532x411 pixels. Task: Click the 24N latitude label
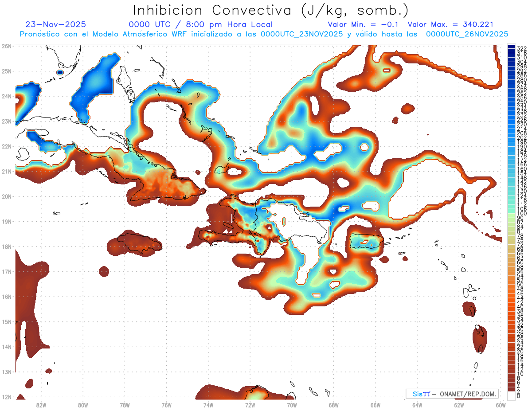coord(7,96)
